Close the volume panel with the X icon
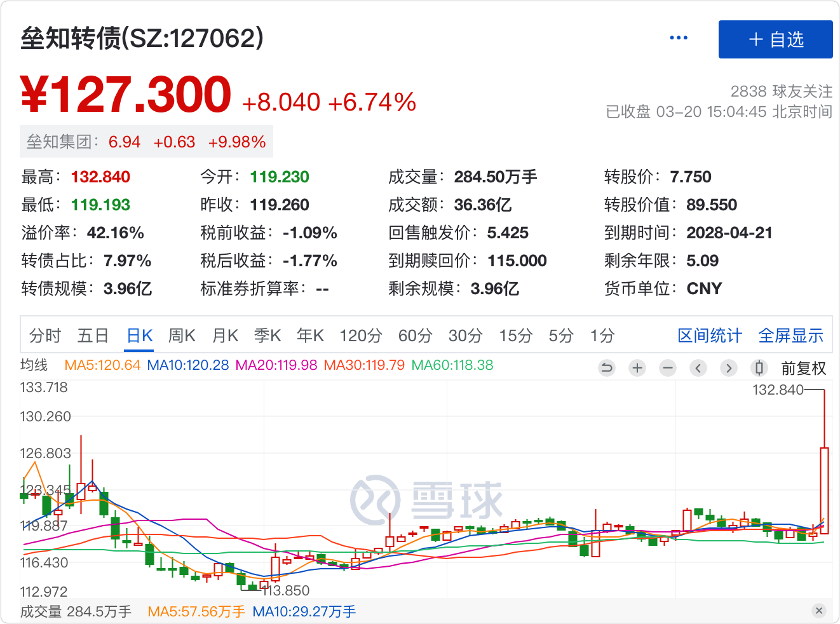840x624 pixels. [819, 611]
